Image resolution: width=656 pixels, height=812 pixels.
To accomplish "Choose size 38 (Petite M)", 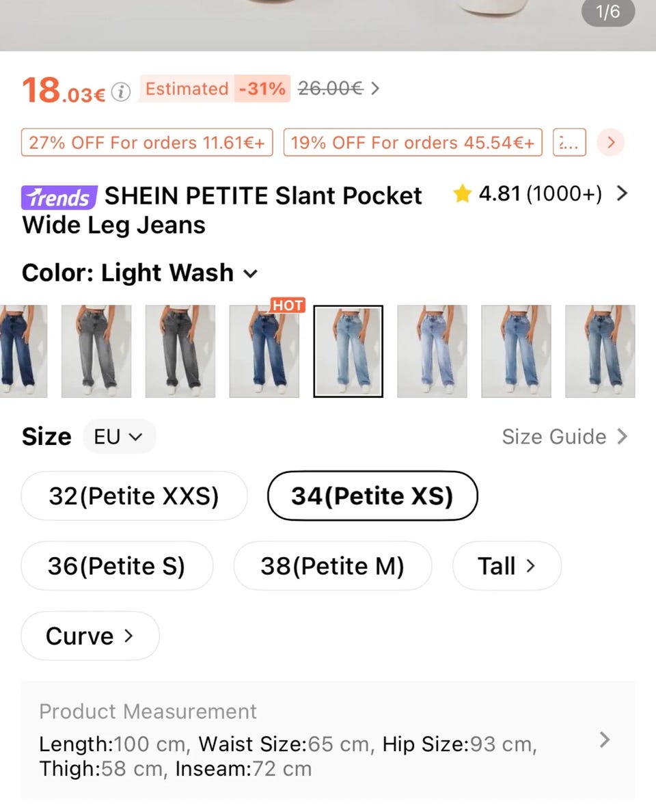I will coord(332,566).
